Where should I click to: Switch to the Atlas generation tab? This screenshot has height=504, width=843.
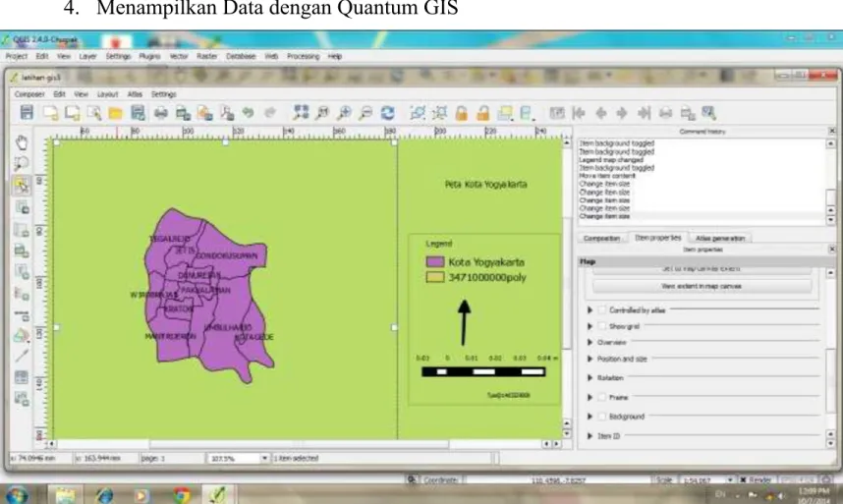[720, 238]
